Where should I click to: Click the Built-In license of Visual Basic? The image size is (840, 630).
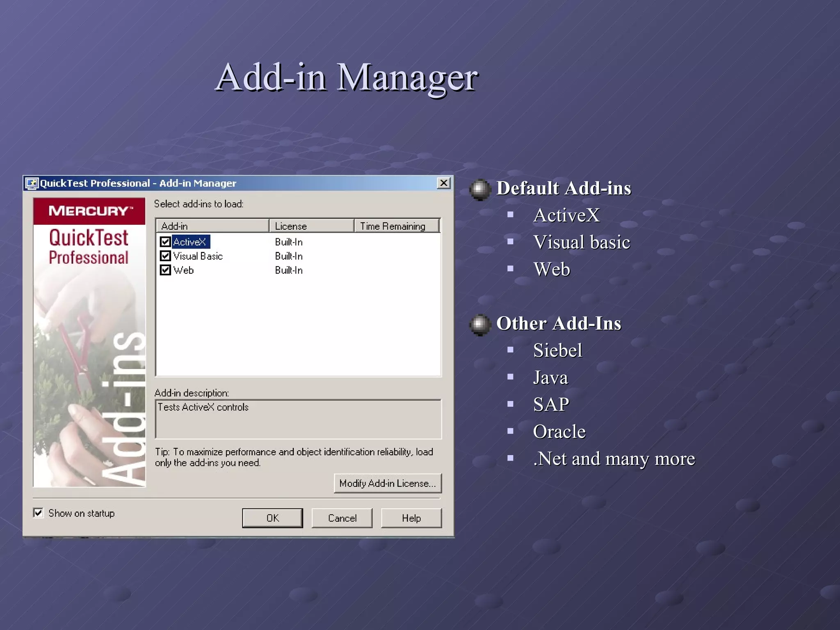[289, 256]
